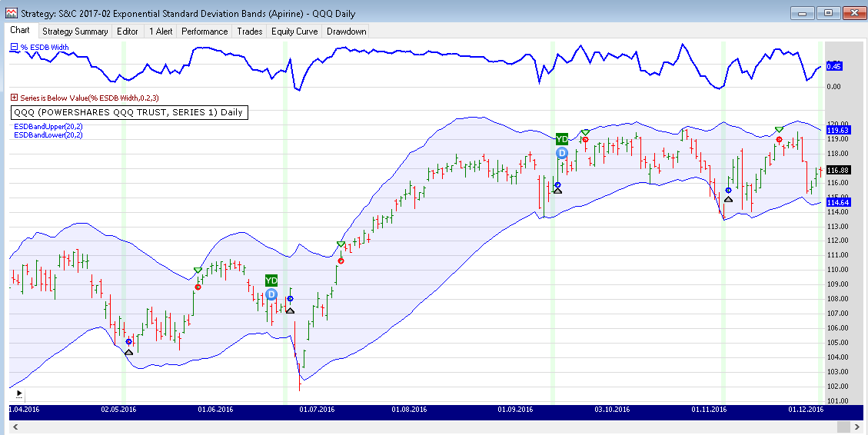Click the YD marker near September 2016
This screenshot has width=868, height=435.
[x=562, y=139]
